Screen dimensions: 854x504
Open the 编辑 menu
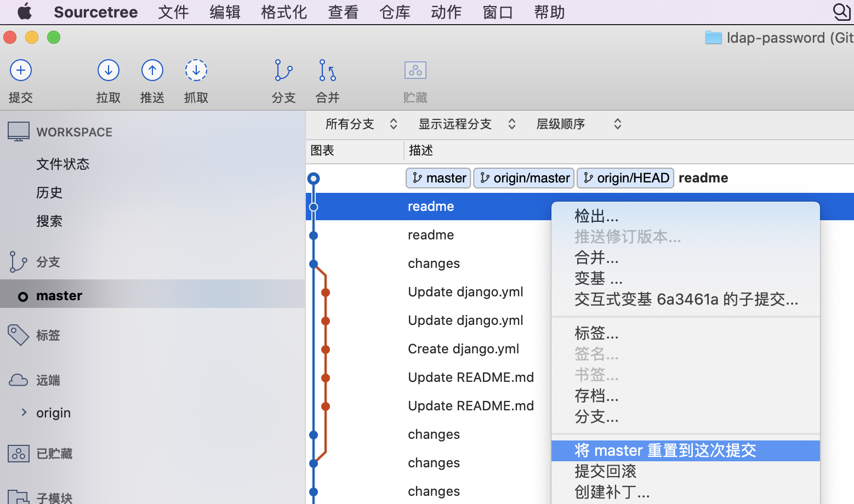click(x=225, y=12)
